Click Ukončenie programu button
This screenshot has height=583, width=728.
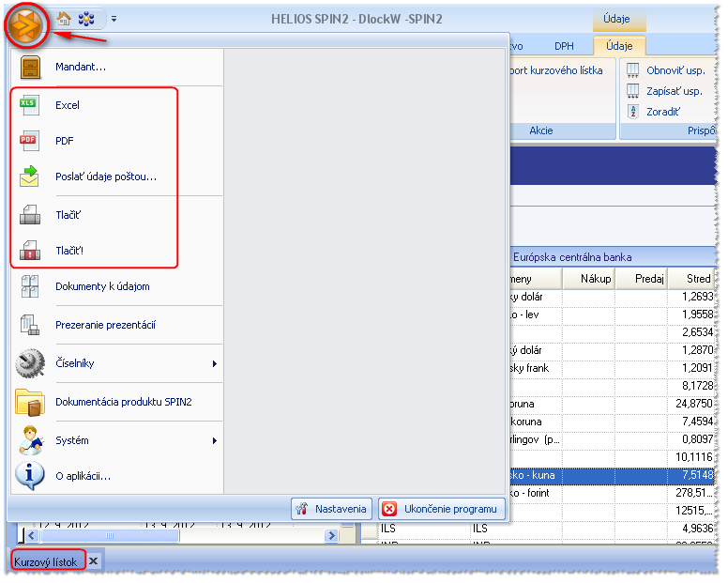(442, 509)
